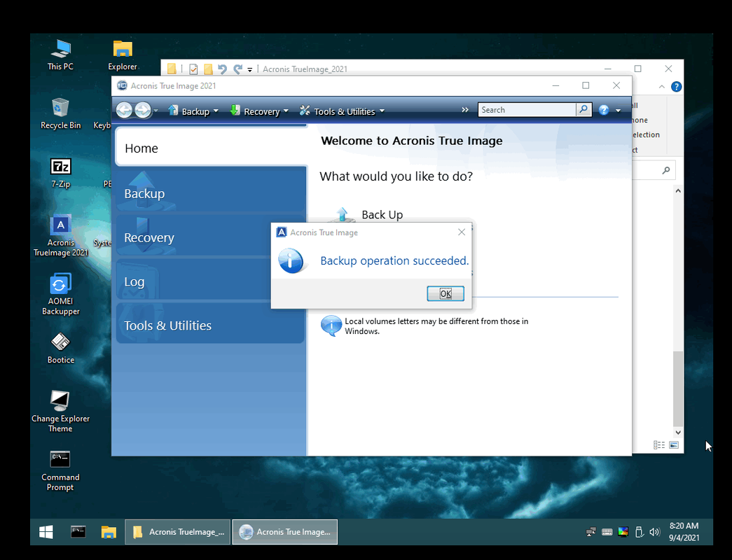732x560 pixels.
Task: Click the keyboard tray icon
Action: tap(607, 532)
